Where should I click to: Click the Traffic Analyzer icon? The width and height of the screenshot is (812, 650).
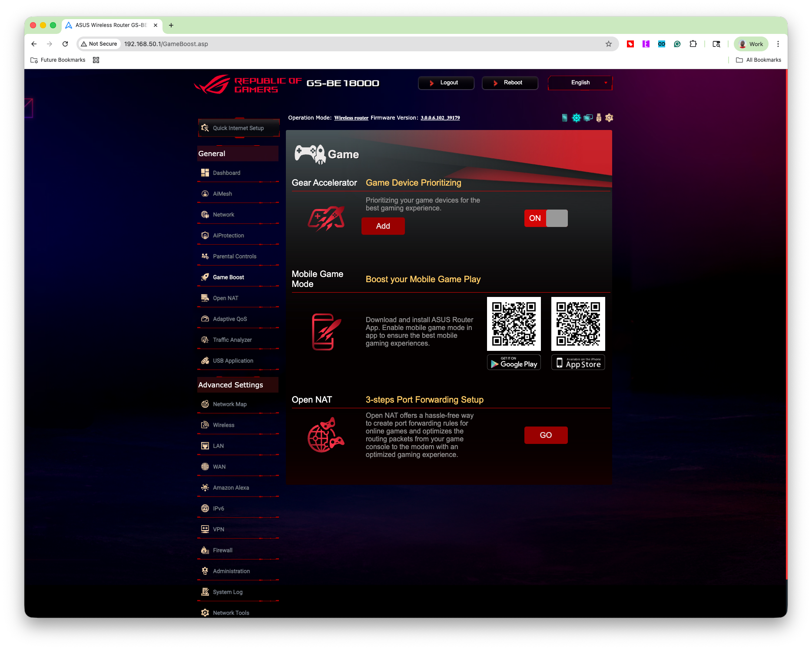tap(205, 340)
